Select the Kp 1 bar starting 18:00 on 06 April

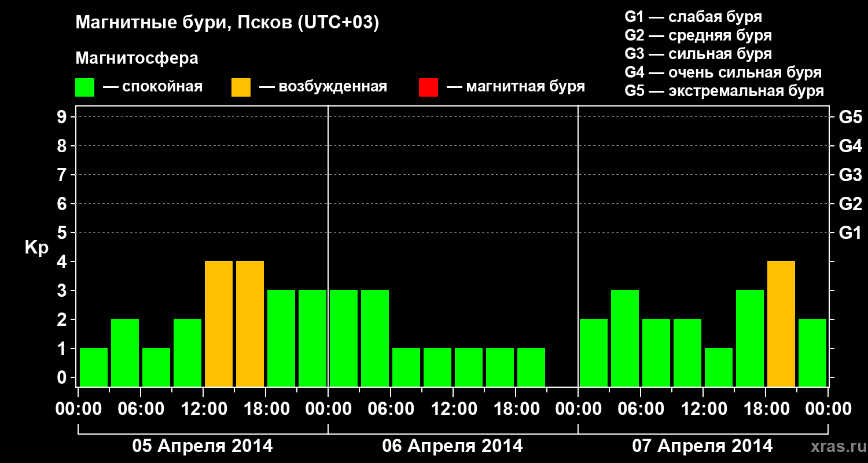pyautogui.click(x=531, y=367)
